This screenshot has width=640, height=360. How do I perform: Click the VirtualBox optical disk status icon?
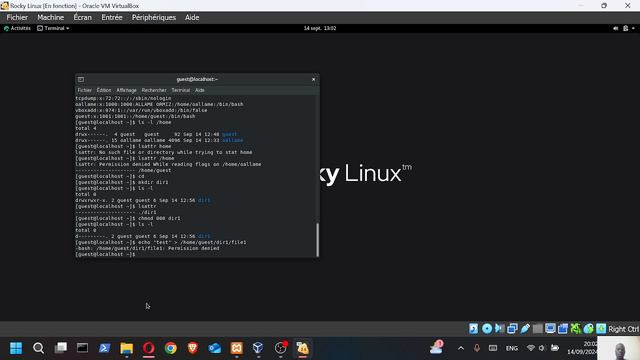pos(487,329)
